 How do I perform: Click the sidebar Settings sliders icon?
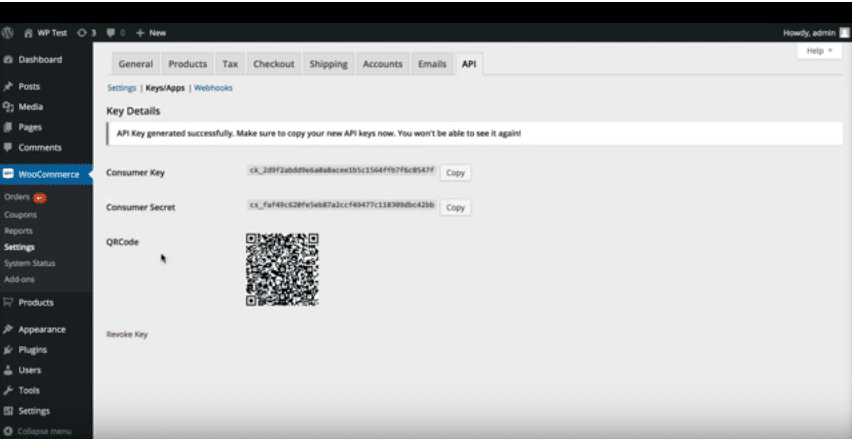pyautogui.click(x=8, y=411)
